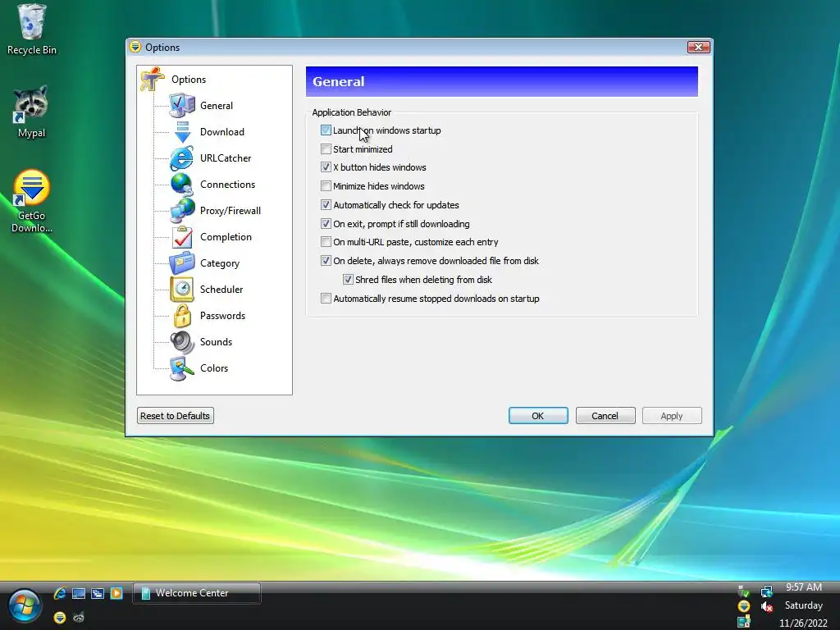The image size is (840, 630).
Task: Open Windows Media Player quick launch icon
Action: coord(116,593)
